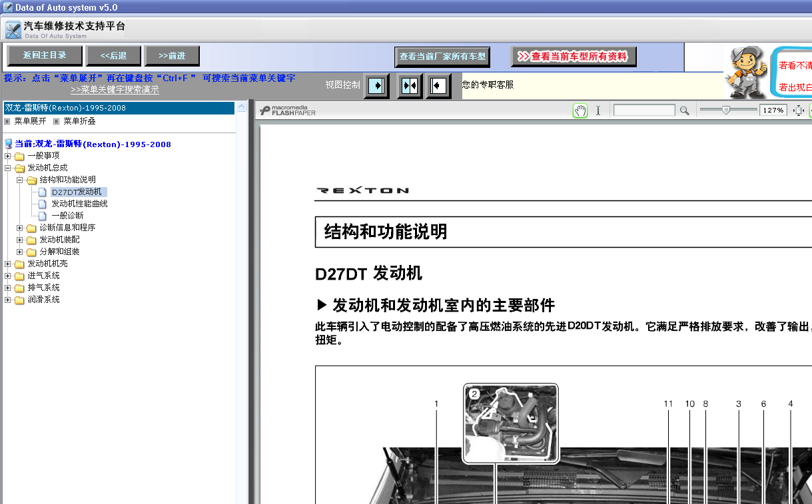Select 润滑系统 label in tree
Screen dimensions: 812x504
[43, 300]
